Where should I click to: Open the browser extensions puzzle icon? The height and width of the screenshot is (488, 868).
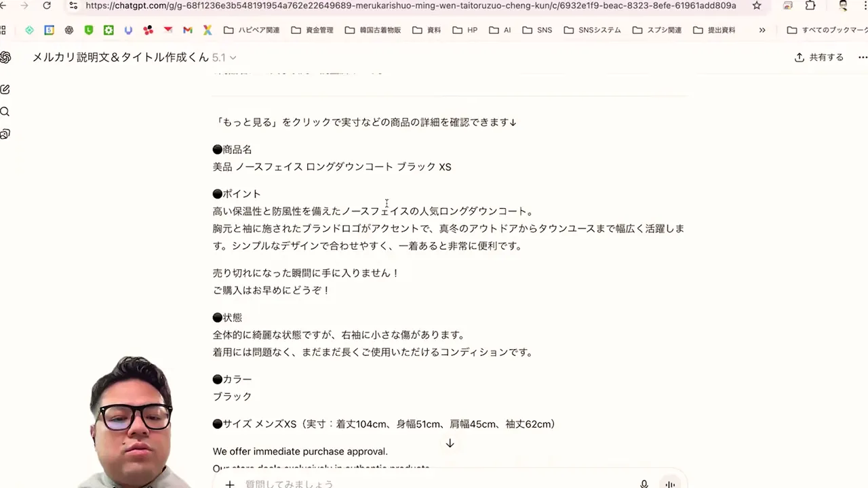click(x=810, y=5)
